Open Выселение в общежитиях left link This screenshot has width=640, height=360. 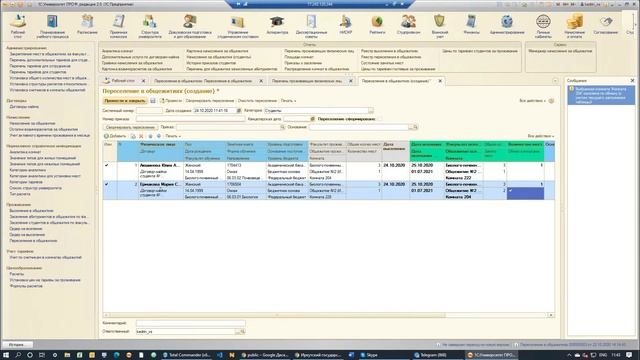(x=31, y=211)
